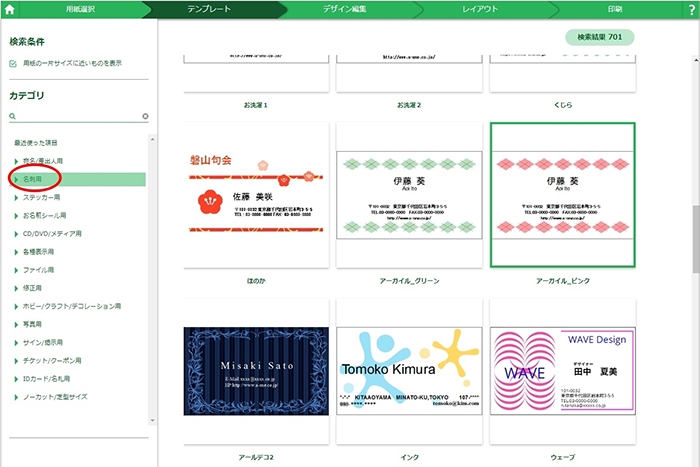Expand the CD/DVD/メディア用 category arrow

17,234
